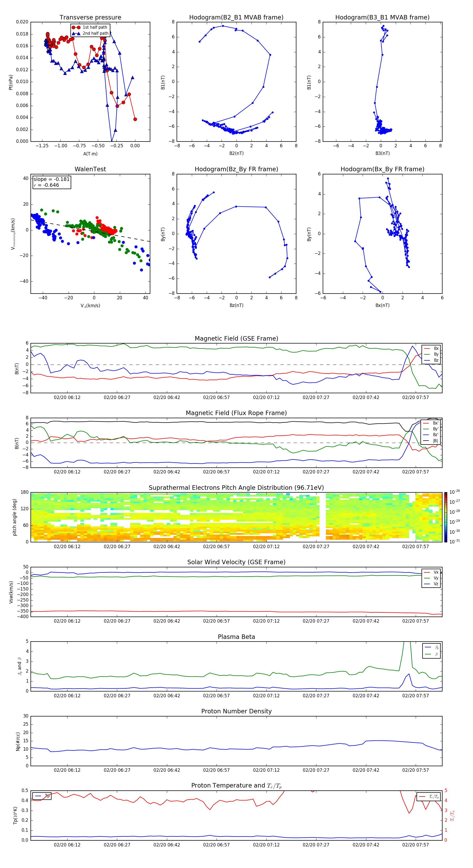473x868 pixels.
Task: Click the 'Np(#/cc)' axis label
Action: tap(18, 741)
